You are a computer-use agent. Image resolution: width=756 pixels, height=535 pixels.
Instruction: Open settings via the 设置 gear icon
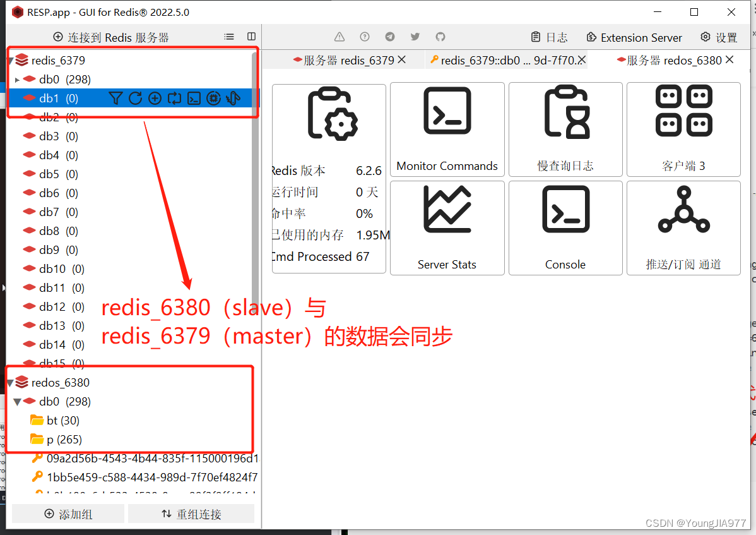click(x=718, y=37)
